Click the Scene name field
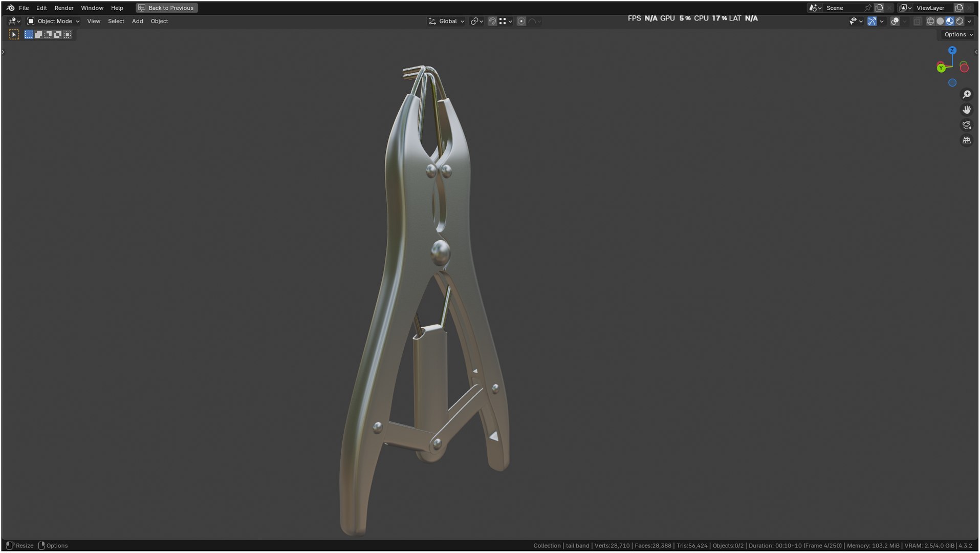Viewport: 980px width, 553px height. pos(843,8)
